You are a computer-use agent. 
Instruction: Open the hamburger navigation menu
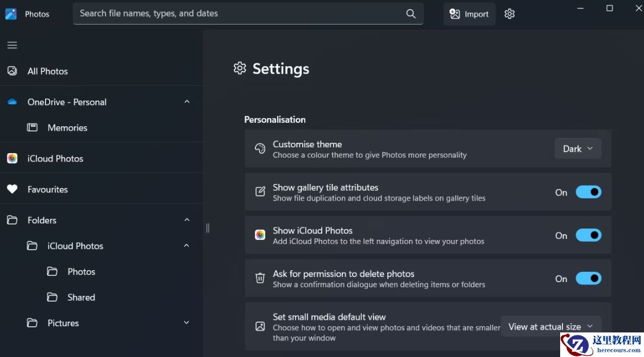click(x=12, y=45)
